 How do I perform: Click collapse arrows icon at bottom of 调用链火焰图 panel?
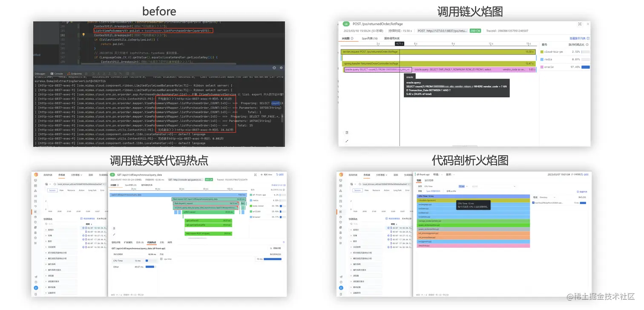(x=347, y=141)
